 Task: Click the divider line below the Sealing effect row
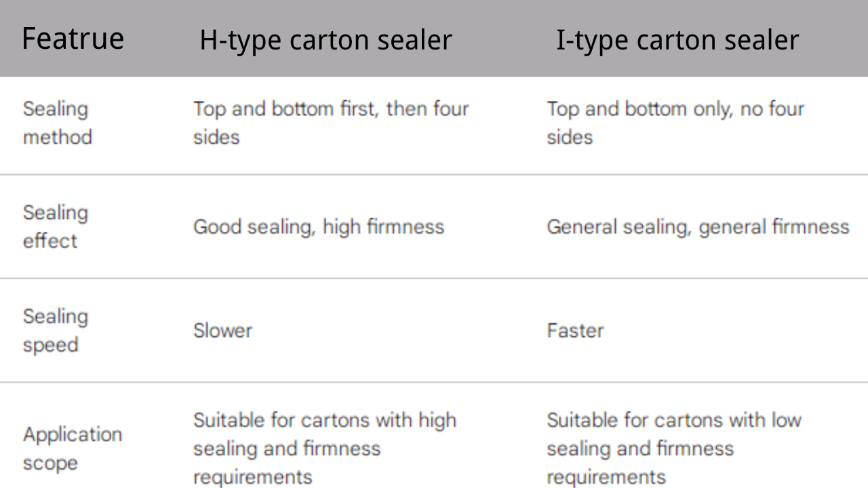tap(434, 279)
